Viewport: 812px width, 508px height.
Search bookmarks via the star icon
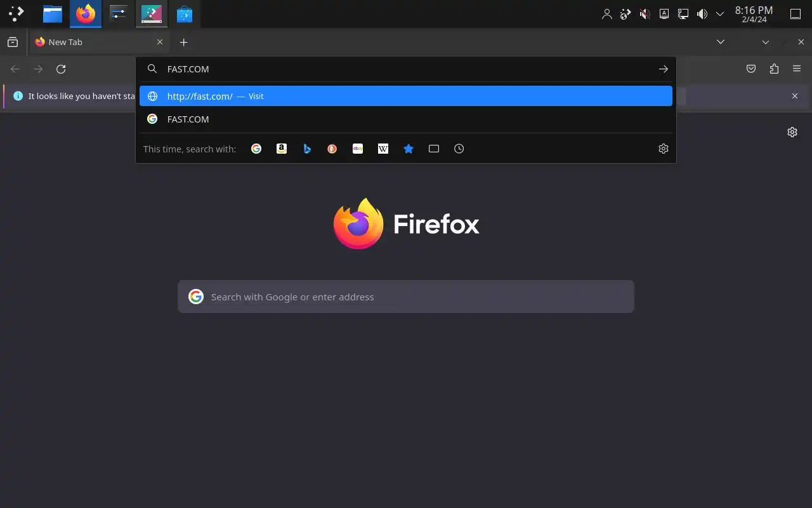(409, 149)
